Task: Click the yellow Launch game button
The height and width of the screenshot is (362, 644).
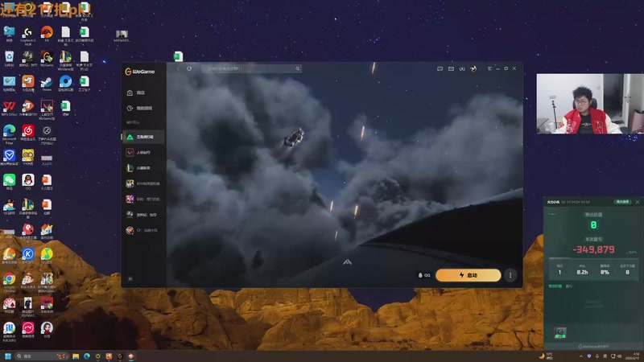Action: [469, 275]
